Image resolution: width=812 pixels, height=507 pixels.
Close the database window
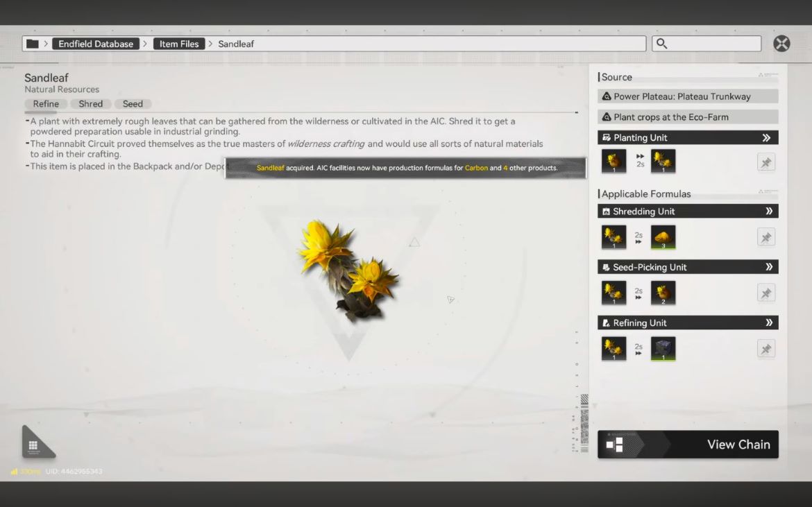click(x=781, y=44)
